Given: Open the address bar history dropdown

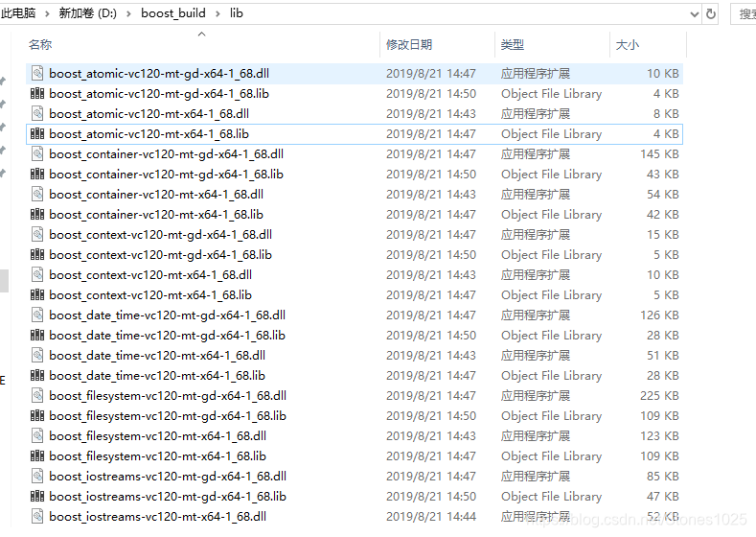Looking at the screenshot, I should [x=695, y=14].
